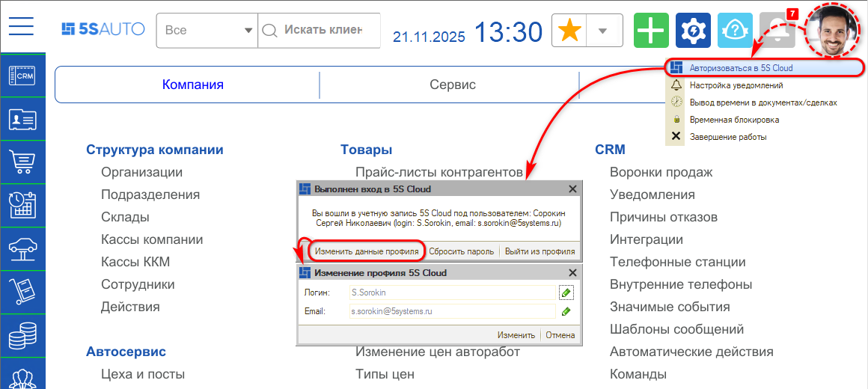Switch to the Сервис tab

(452, 85)
